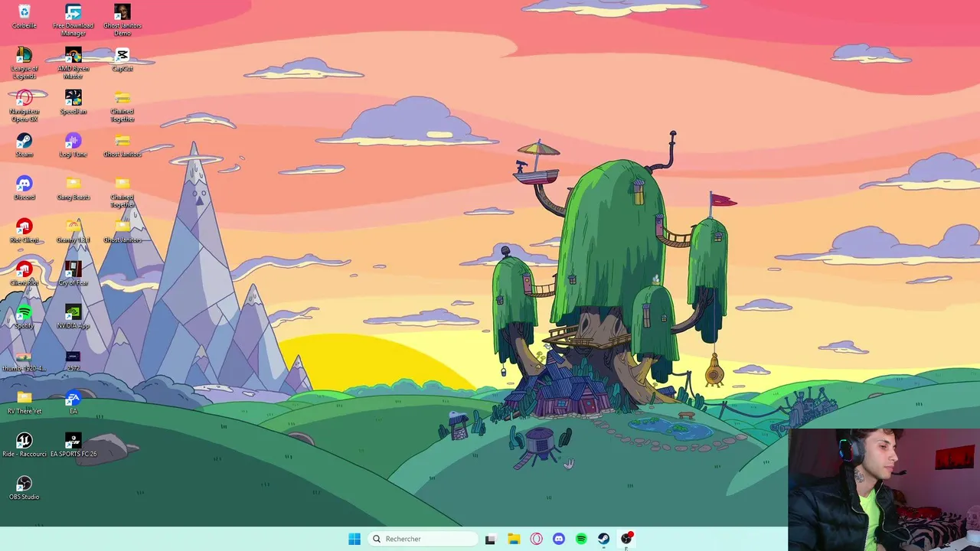Launch Free Download Manager desktop shortcut

[x=73, y=20]
